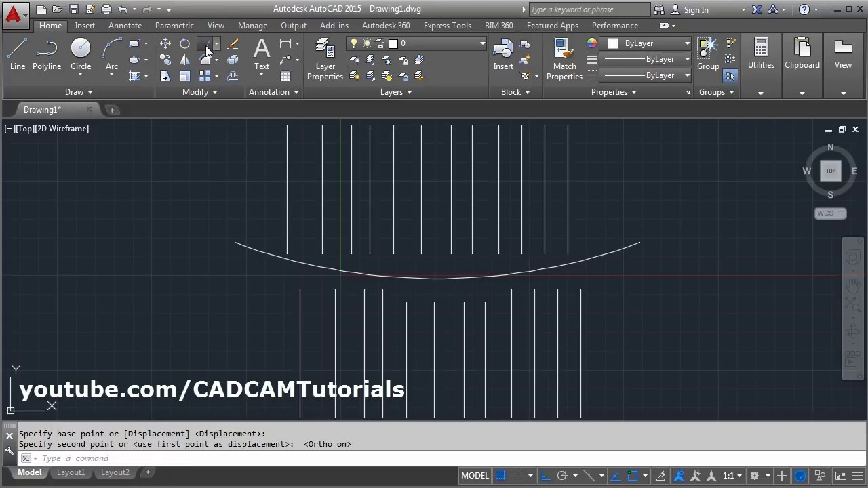Activate the Mirror tool

pyautogui.click(x=184, y=60)
